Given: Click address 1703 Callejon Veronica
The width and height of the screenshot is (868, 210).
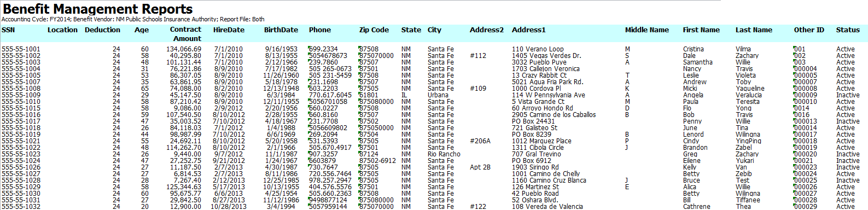Looking at the screenshot, I should 546,69.
